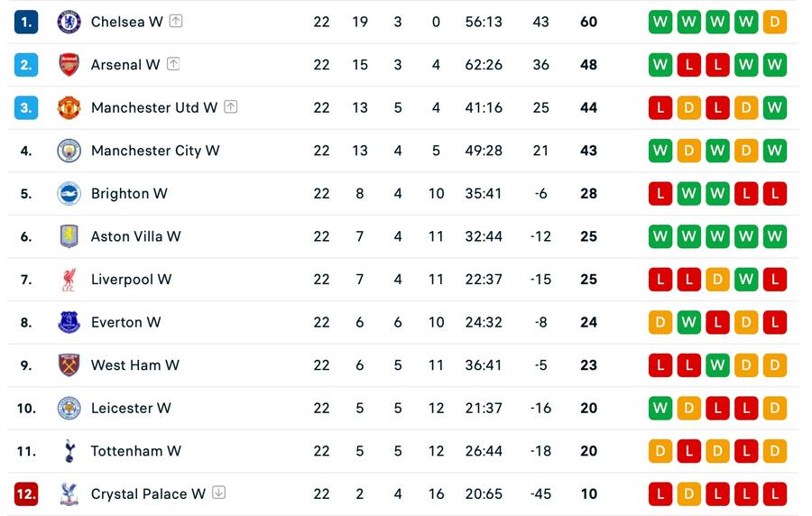Click the Chelsea W club crest

[x=69, y=22]
